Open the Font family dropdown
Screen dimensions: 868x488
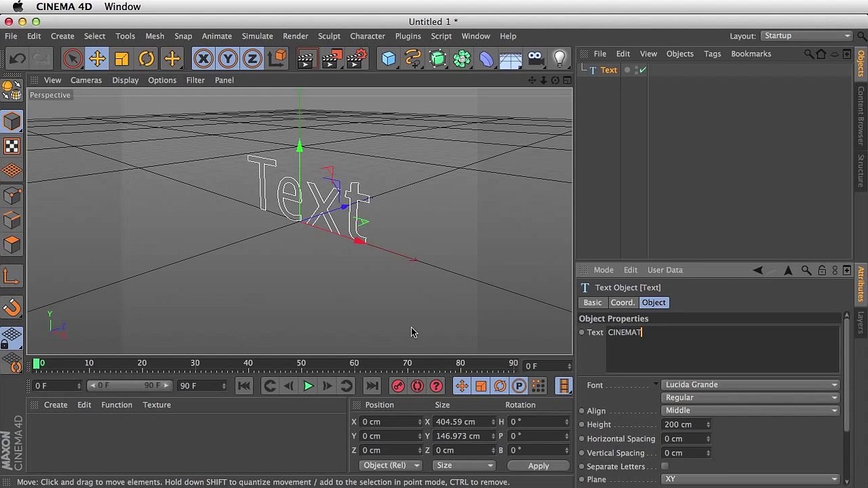coord(751,384)
